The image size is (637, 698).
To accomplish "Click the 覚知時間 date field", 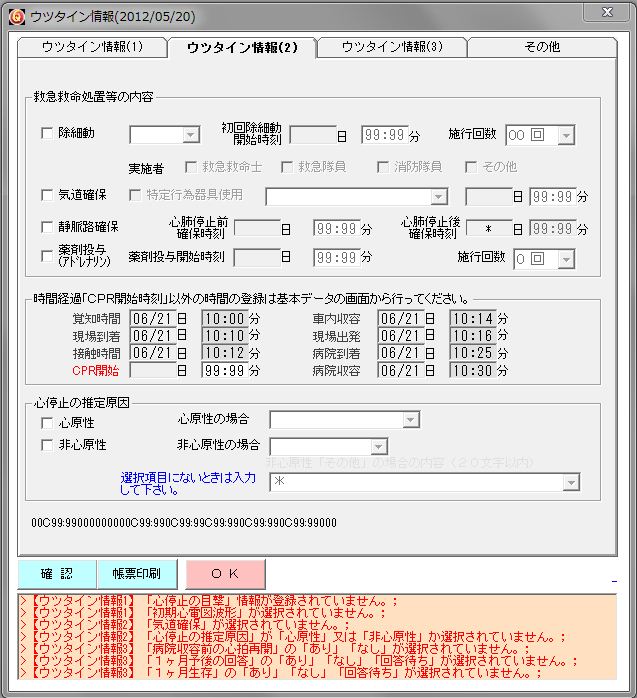I will [x=152, y=319].
